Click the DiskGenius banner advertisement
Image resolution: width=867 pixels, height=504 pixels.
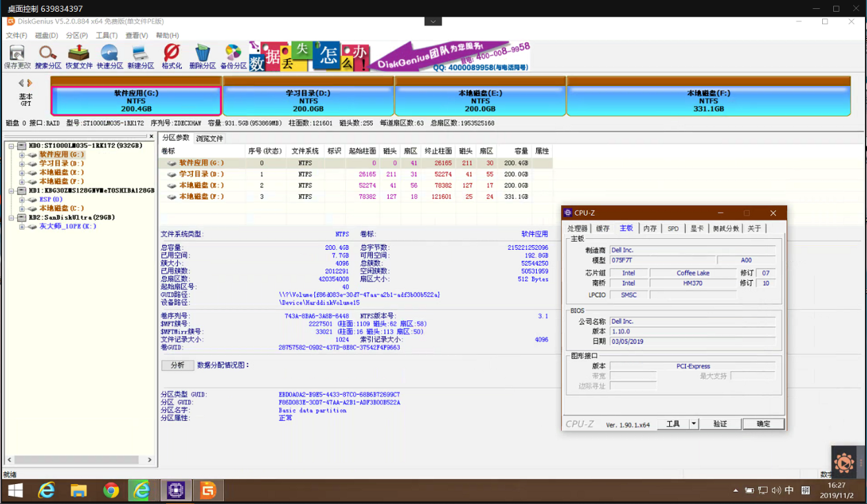(389, 56)
